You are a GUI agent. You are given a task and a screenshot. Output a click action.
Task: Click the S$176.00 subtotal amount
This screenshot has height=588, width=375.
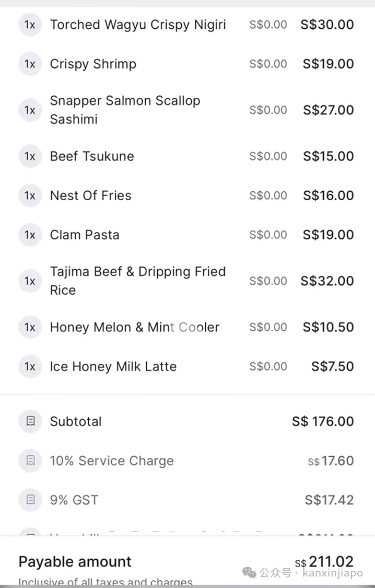323,421
